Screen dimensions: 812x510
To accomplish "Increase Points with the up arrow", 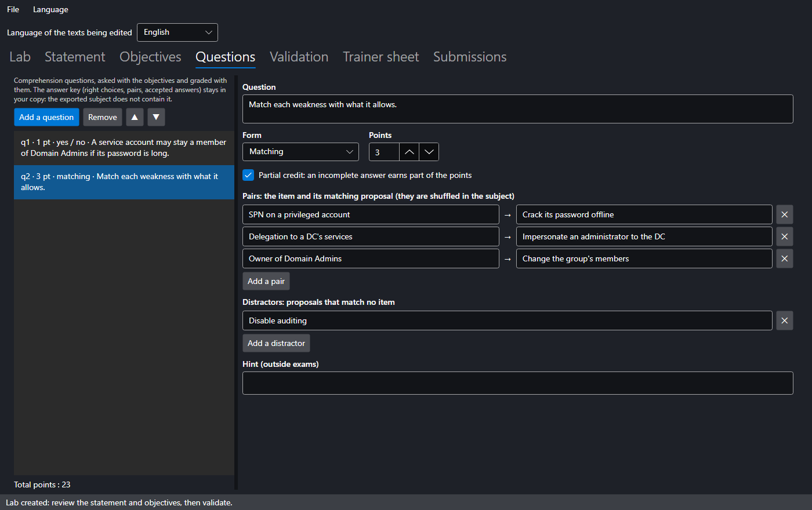I will [x=409, y=152].
